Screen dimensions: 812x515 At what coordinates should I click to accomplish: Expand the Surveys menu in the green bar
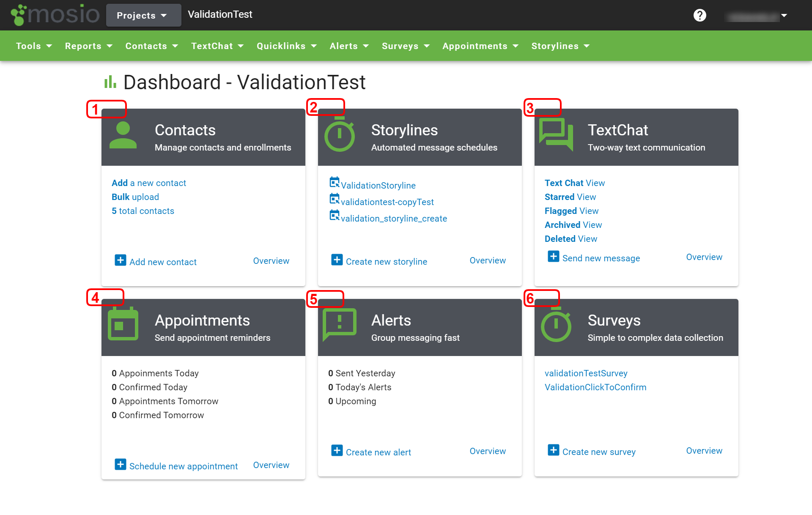[x=406, y=46]
